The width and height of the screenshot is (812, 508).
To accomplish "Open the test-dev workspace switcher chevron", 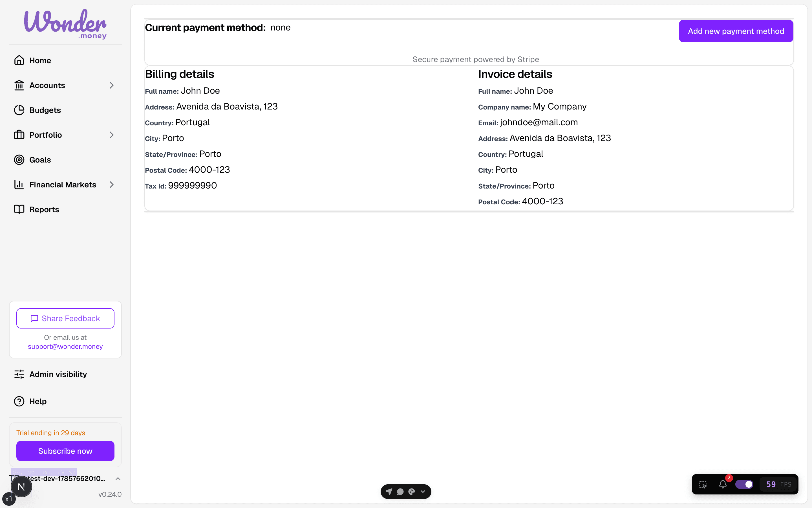I will click(x=118, y=478).
